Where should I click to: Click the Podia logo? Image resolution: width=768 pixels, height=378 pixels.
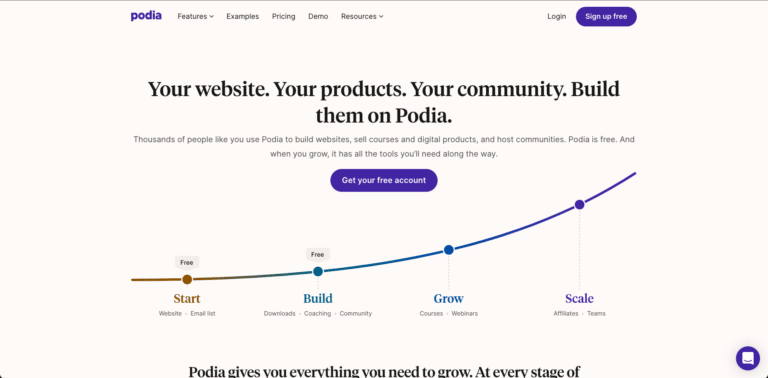coord(146,16)
